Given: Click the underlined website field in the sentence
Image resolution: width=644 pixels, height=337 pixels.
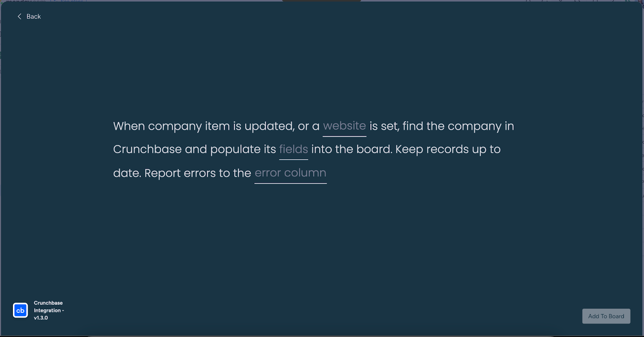Looking at the screenshot, I should pyautogui.click(x=345, y=126).
